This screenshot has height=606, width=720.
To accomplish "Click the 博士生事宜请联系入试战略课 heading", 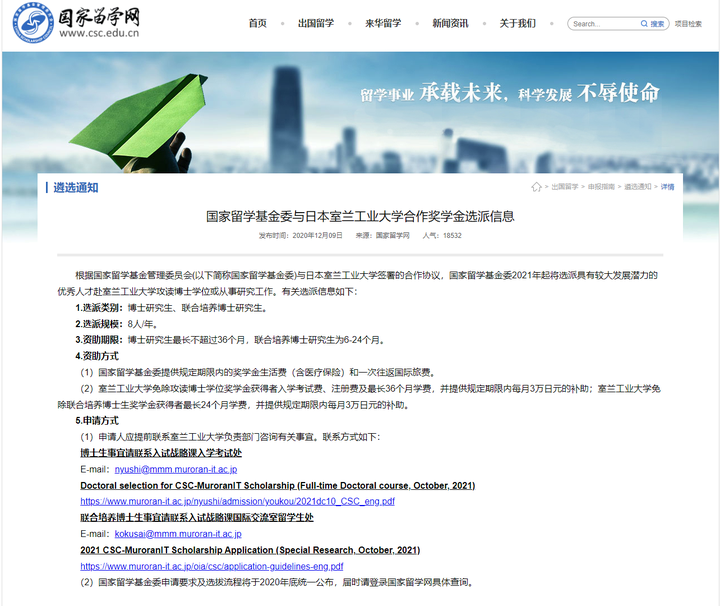I will [161, 453].
